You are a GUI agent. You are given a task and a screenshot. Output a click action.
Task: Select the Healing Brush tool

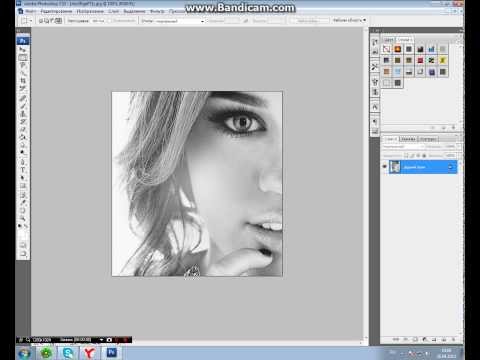tap(23, 98)
